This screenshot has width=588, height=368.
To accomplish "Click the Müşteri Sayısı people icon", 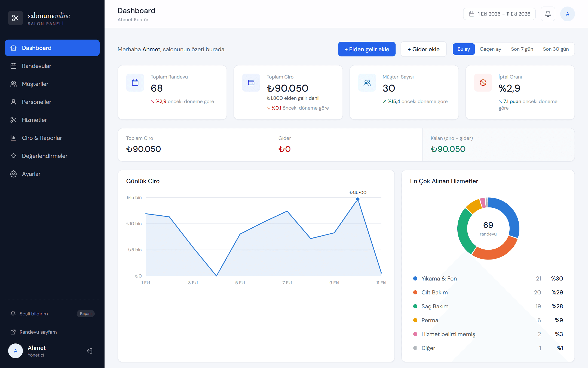I will 367,83.
